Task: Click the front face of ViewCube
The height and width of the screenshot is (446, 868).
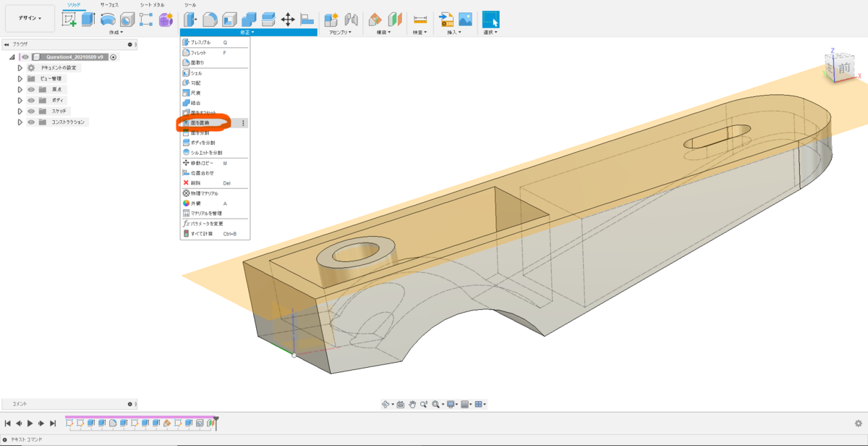Action: (x=844, y=70)
